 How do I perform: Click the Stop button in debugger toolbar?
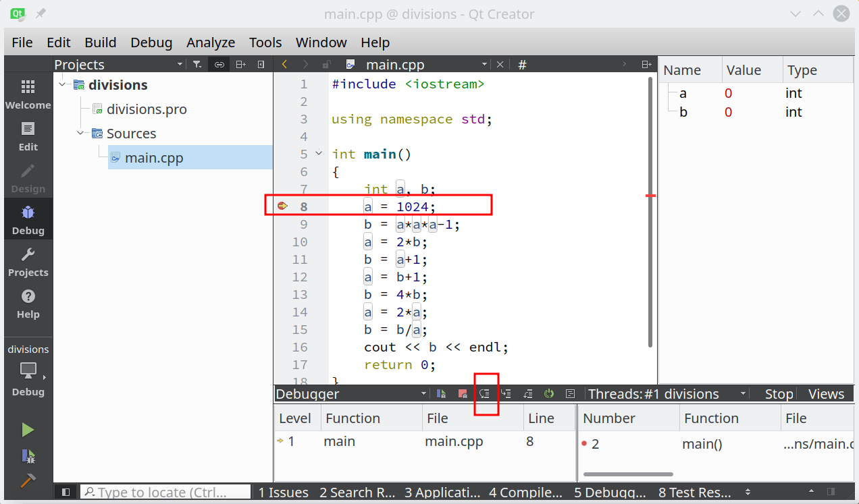[x=779, y=393]
